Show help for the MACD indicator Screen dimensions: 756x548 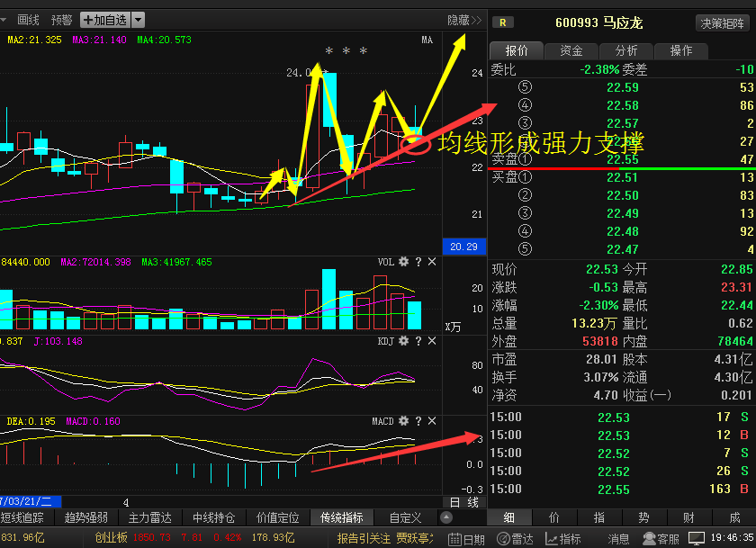(x=418, y=421)
